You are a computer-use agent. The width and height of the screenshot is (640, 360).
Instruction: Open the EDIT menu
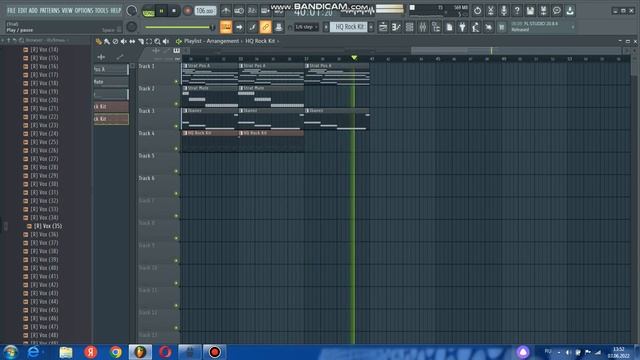(x=22, y=11)
